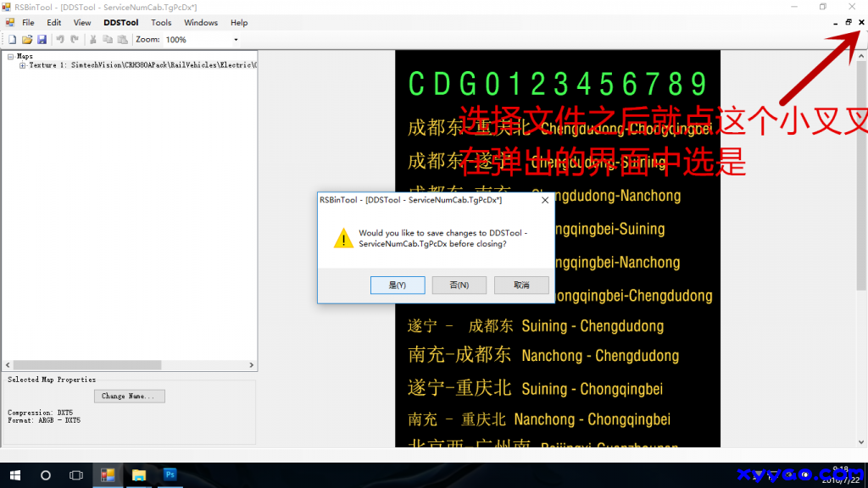
Task: Click the New file toolbar icon
Action: (x=13, y=40)
